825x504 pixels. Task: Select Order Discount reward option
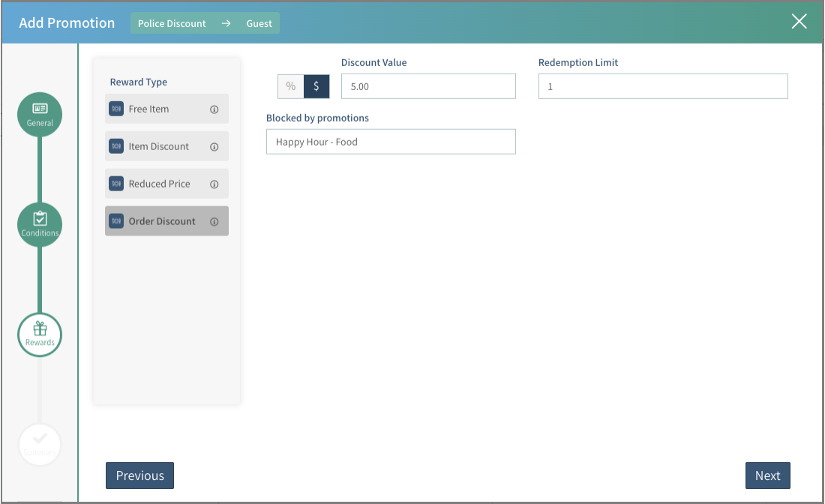(x=161, y=221)
